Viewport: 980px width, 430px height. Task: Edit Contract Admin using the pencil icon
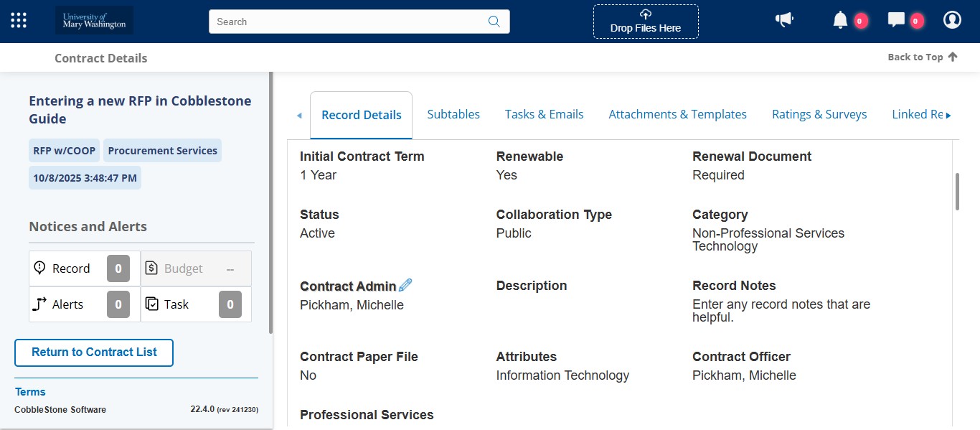[x=405, y=284]
